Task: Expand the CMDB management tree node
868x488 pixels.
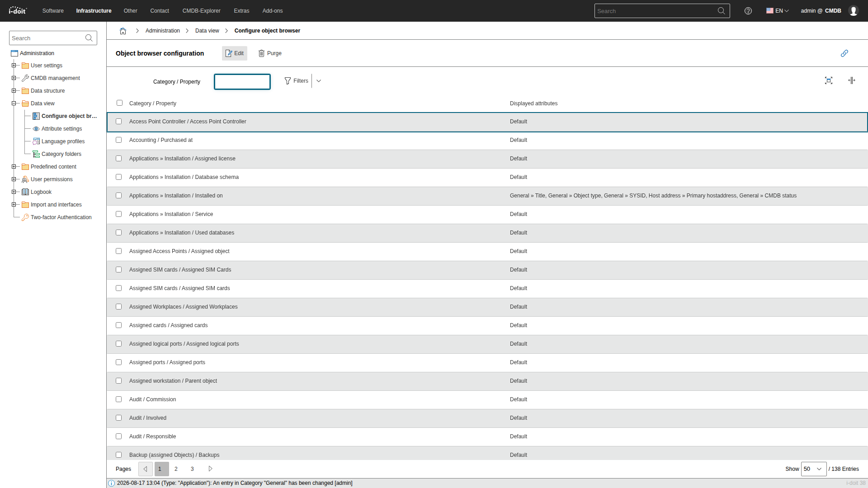Action: pos(14,78)
